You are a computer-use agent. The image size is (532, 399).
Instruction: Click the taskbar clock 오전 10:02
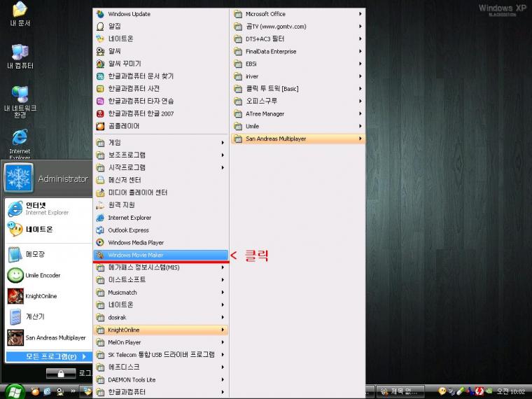pos(510,392)
